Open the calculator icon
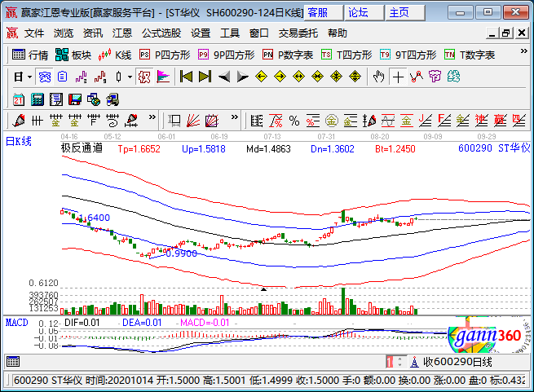Screen dimensions: 534x392 [x=38, y=99]
